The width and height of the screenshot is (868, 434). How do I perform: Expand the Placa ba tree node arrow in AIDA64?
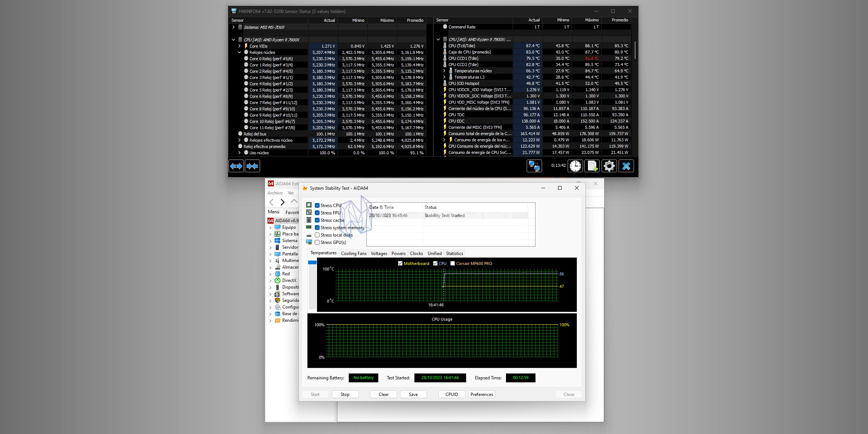[270, 234]
